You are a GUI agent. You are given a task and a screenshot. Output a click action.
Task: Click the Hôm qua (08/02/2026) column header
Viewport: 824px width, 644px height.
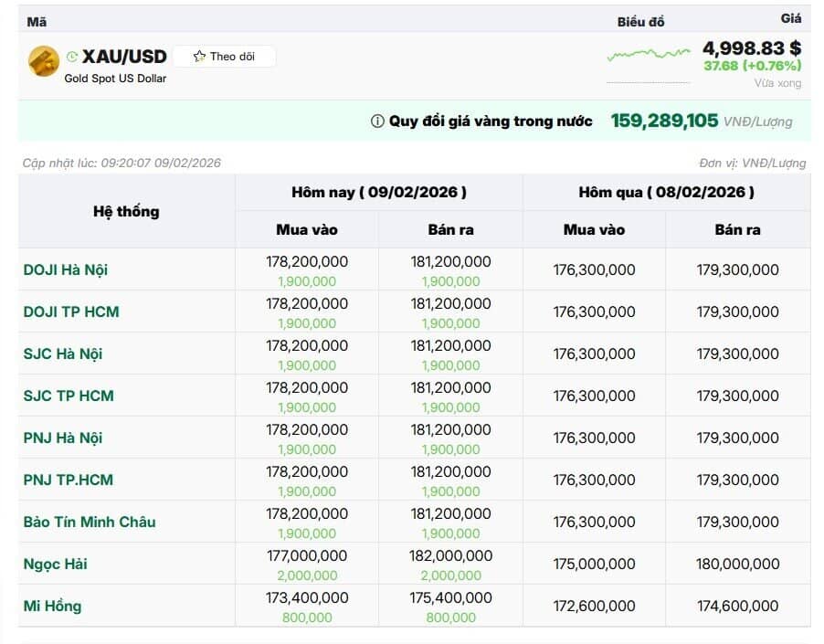(666, 193)
